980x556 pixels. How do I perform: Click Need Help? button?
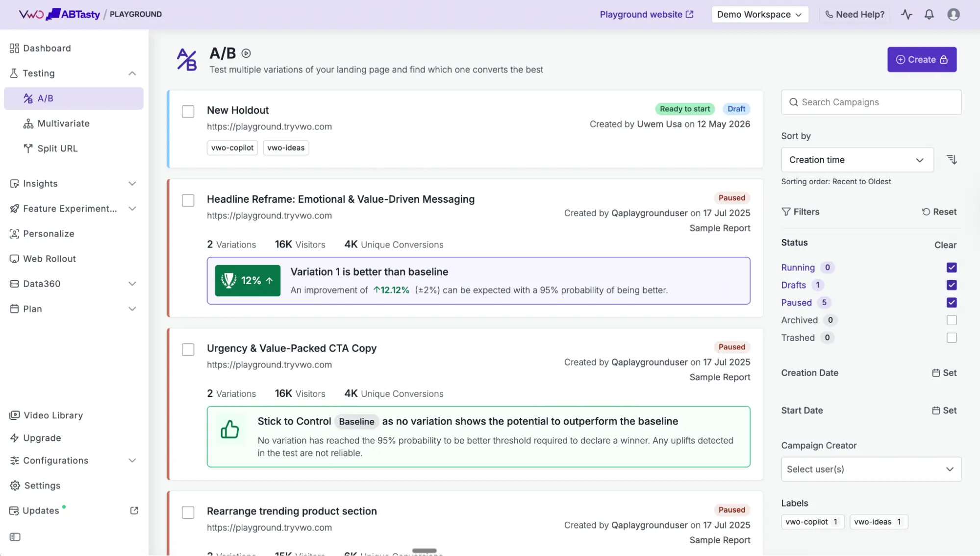(854, 14)
